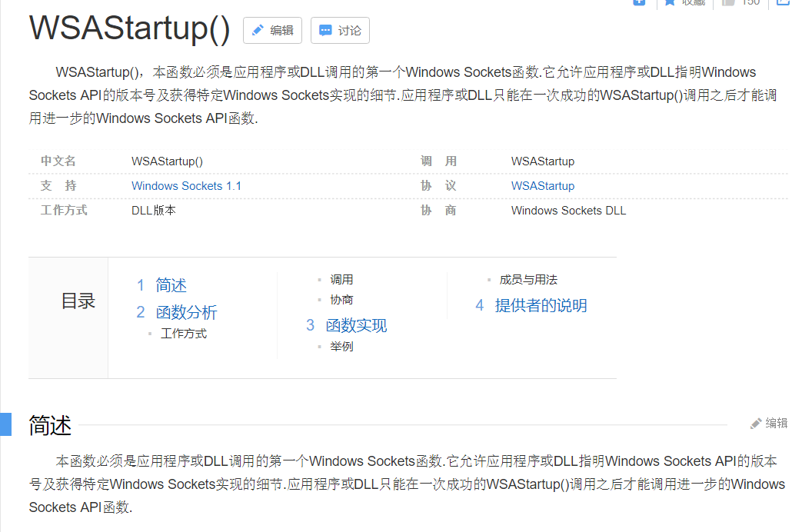Toggle favorite status using 收藏
The image size is (792, 532).
(x=685, y=3)
